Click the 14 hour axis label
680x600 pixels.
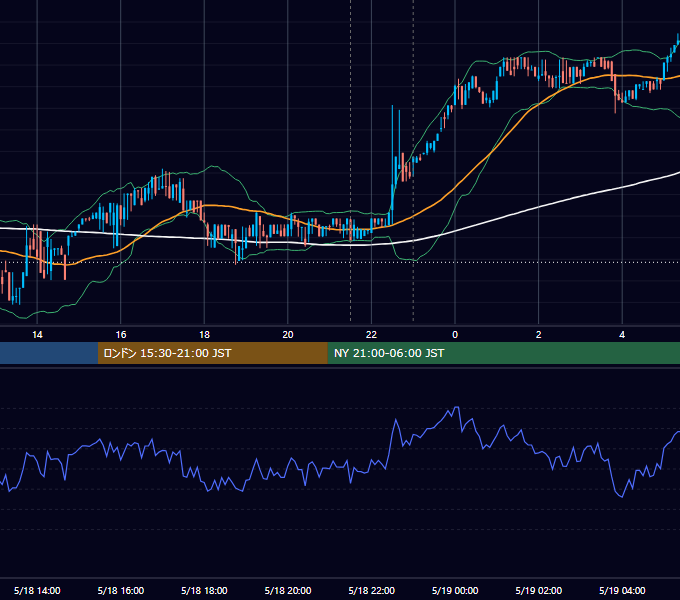(x=37, y=335)
